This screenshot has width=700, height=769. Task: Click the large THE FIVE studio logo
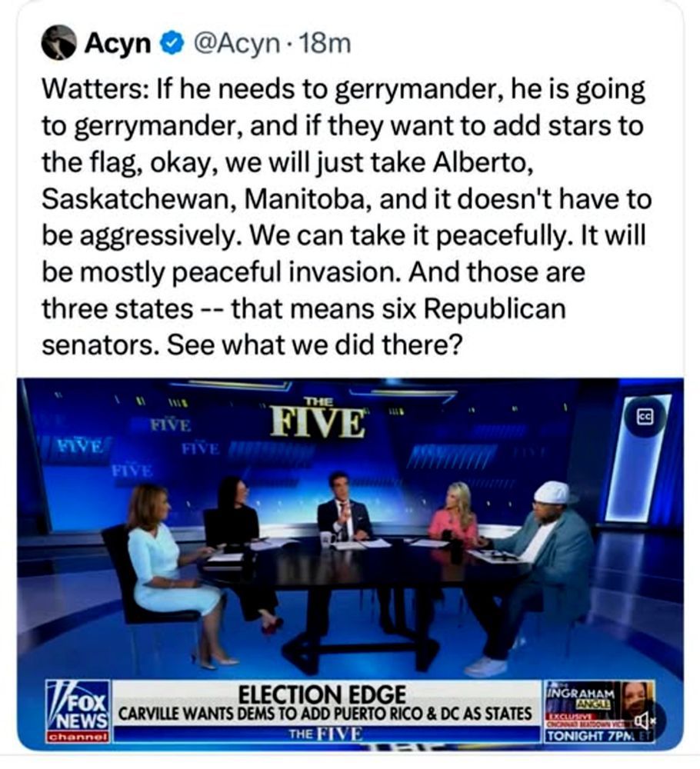[318, 421]
